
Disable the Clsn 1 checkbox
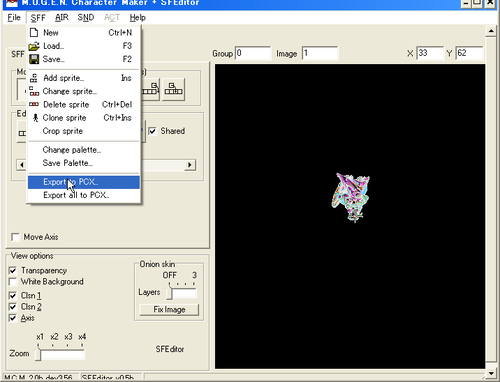click(x=13, y=296)
